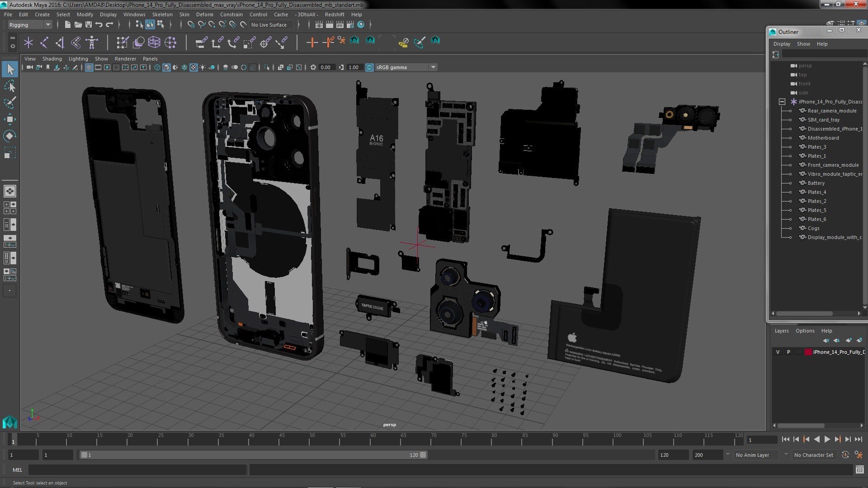Click Create New Layer icon in layer editor
Viewport: 868px width, 488px height.
(x=849, y=340)
